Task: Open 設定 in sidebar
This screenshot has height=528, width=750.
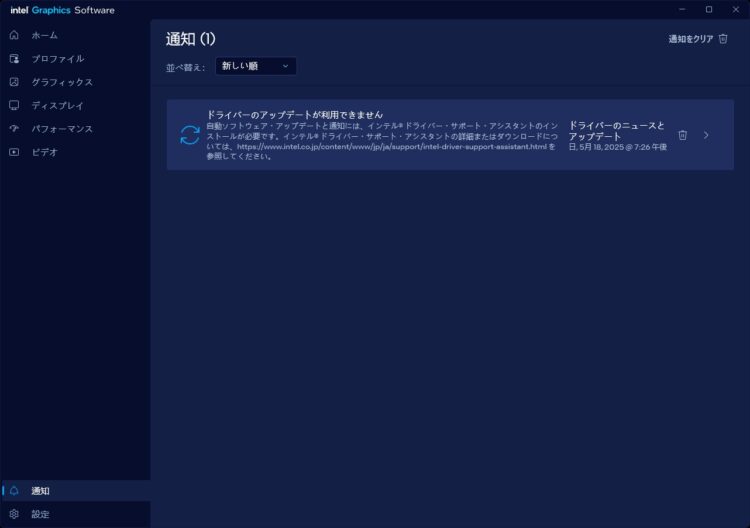Action: 76,514
